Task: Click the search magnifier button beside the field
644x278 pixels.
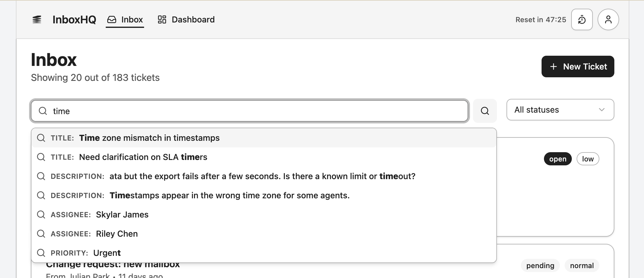Action: (485, 111)
